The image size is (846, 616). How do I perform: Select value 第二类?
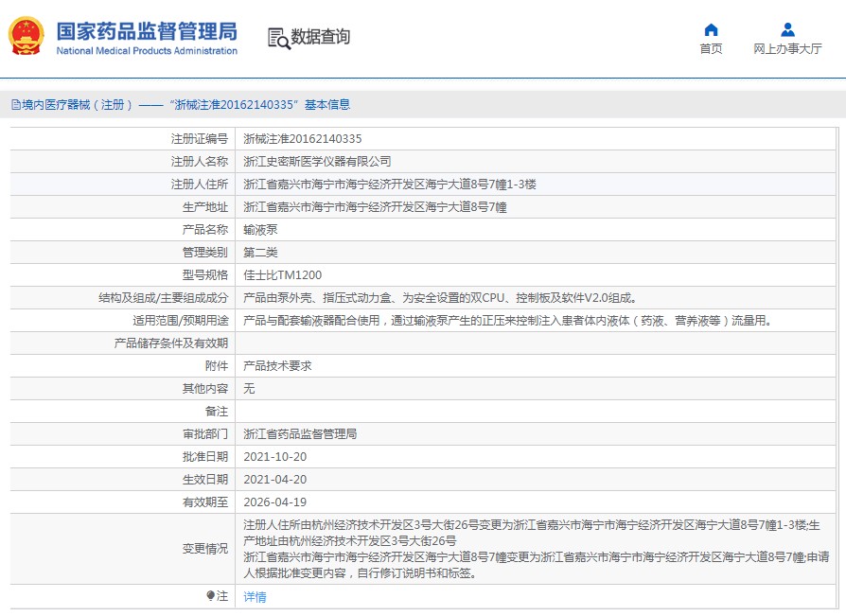(260, 252)
